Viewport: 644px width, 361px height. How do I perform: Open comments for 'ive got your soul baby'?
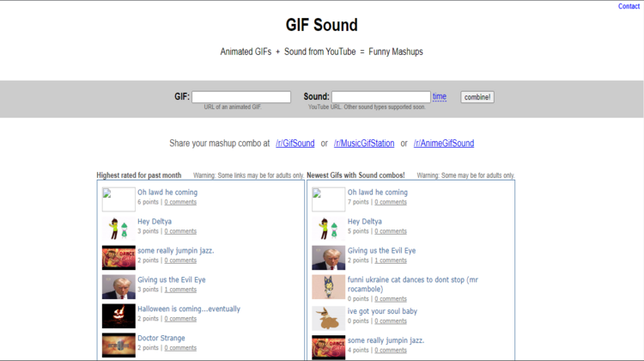pyautogui.click(x=391, y=321)
